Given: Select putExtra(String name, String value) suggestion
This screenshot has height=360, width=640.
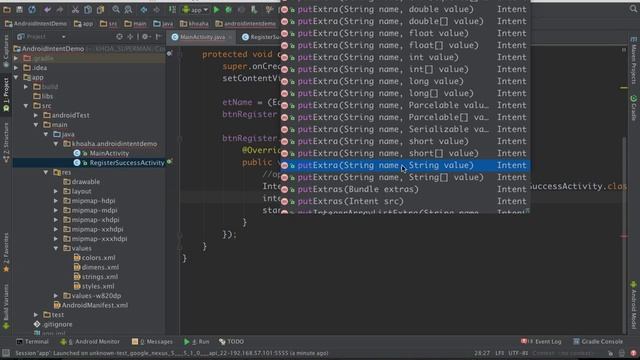Looking at the screenshot, I should 405,165.
